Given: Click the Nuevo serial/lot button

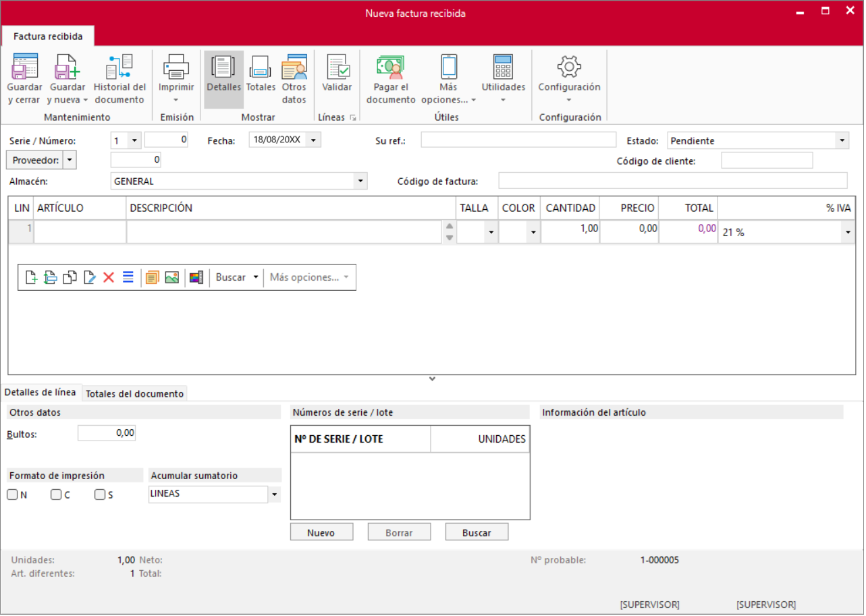Looking at the screenshot, I should 321,532.
